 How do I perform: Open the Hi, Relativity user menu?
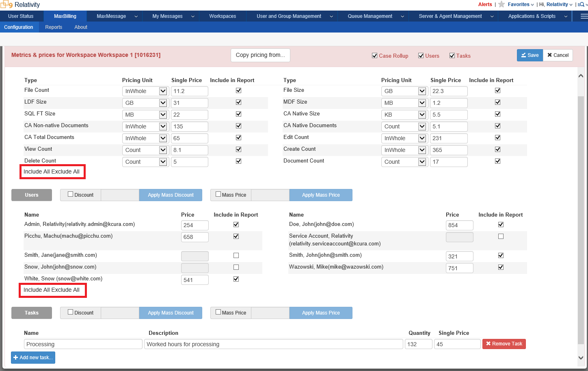point(556,4)
